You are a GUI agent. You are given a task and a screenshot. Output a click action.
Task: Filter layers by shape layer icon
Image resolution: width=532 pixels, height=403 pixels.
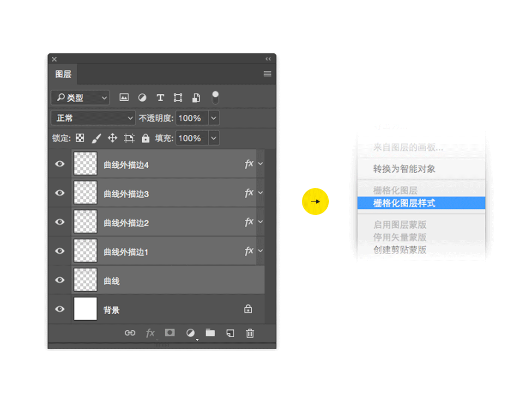(x=178, y=98)
